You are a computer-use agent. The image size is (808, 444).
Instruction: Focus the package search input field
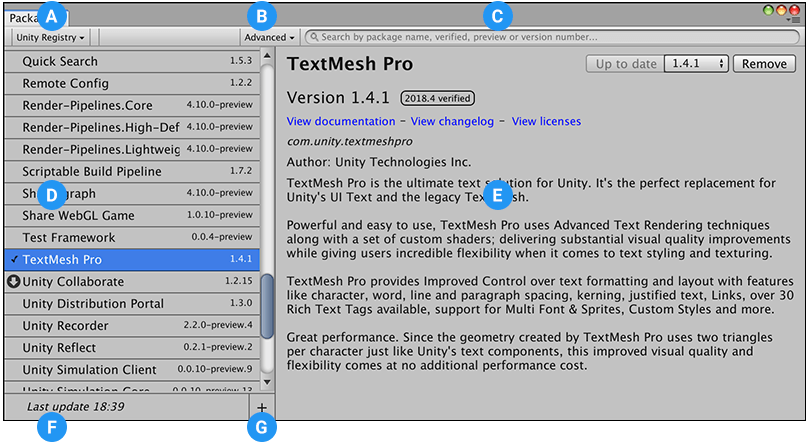point(550,37)
